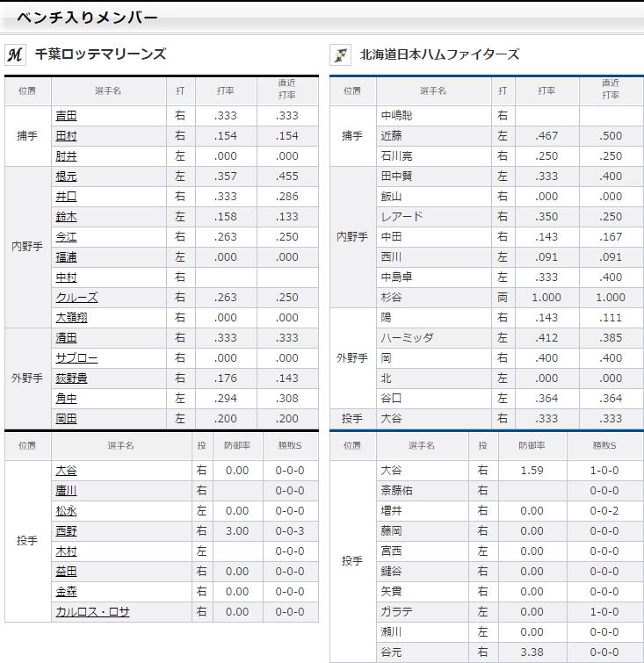Open player link 清田
Screen dimensions: 644x663
(67, 338)
